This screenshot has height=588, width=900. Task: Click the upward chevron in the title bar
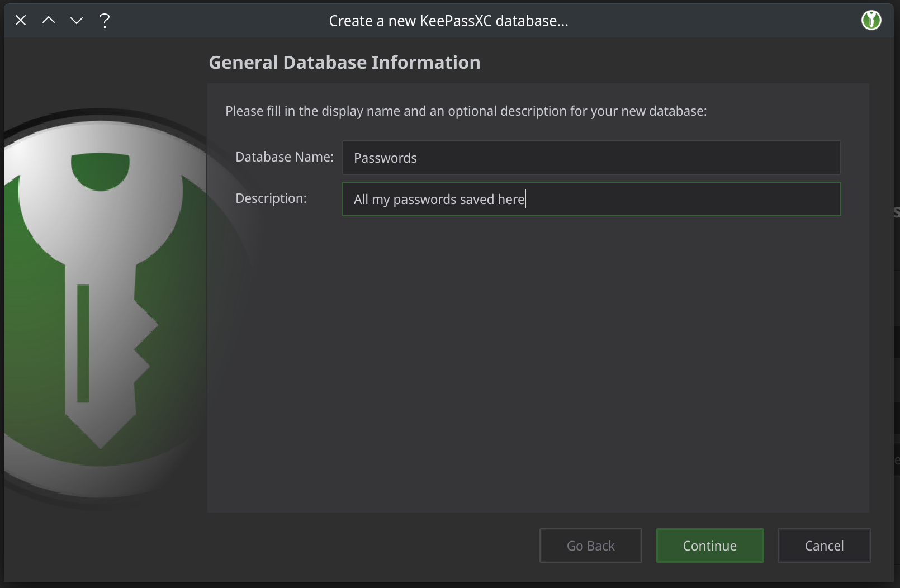coord(49,20)
